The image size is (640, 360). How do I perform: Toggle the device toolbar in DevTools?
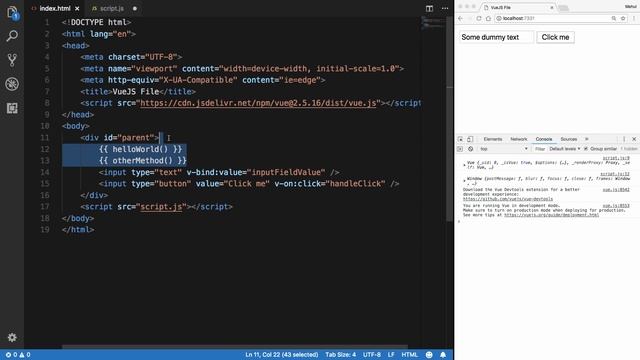(470, 139)
